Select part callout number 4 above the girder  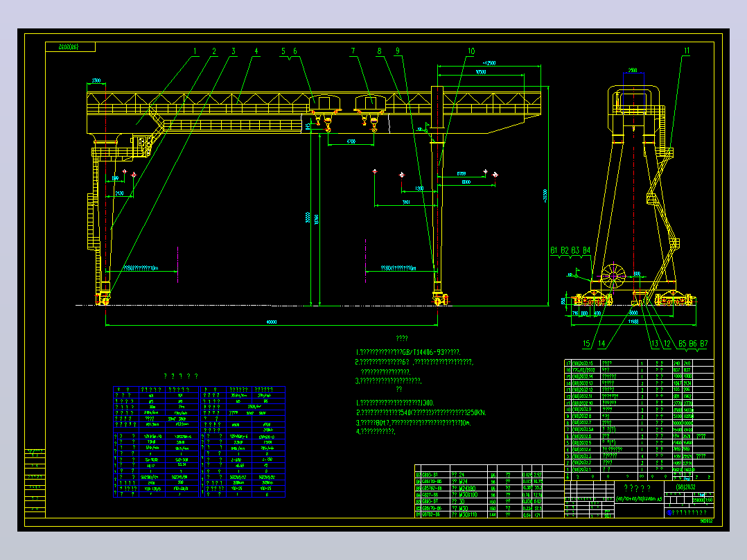(256, 51)
